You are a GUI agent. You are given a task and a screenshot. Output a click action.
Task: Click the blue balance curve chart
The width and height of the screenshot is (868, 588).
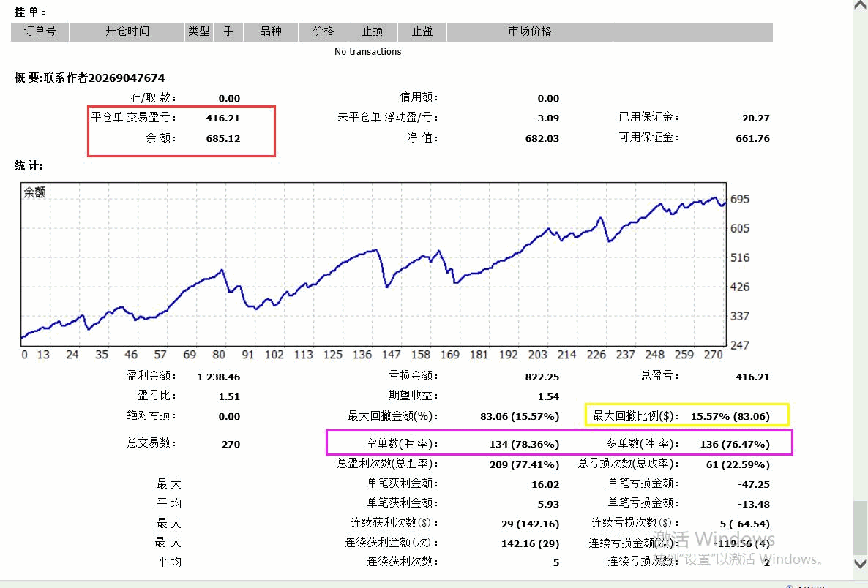click(x=373, y=271)
